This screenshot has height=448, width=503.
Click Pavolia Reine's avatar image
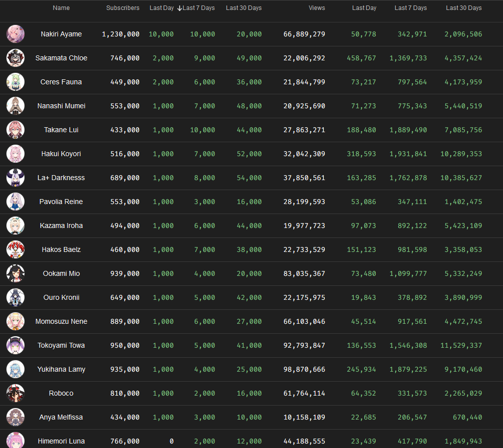(x=15, y=202)
